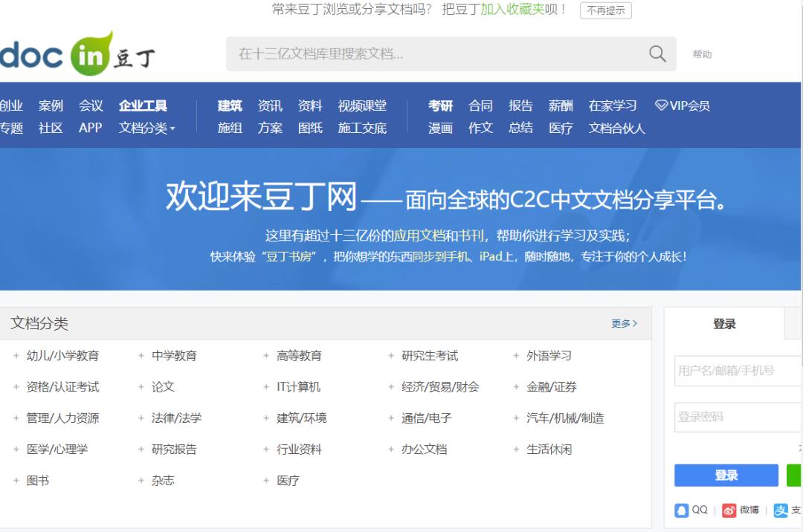Click the 帮助 link
This screenshot has width=803, height=532.
click(702, 54)
